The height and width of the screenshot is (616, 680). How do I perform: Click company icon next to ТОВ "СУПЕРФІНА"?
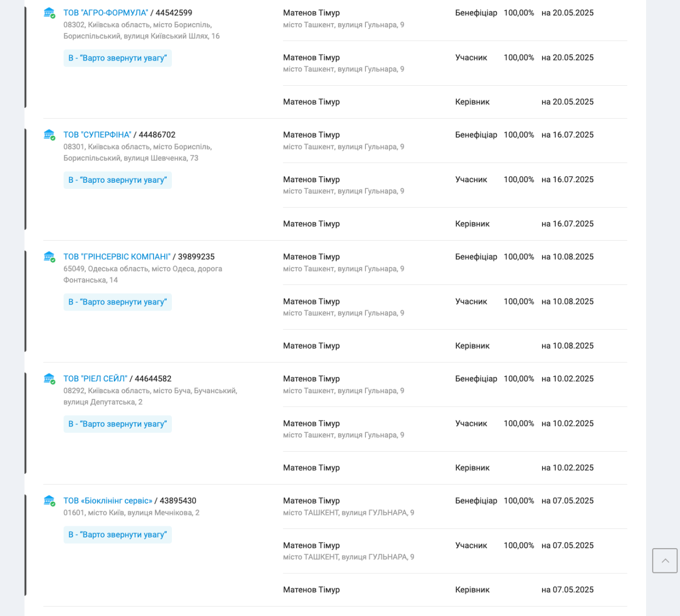(x=49, y=135)
